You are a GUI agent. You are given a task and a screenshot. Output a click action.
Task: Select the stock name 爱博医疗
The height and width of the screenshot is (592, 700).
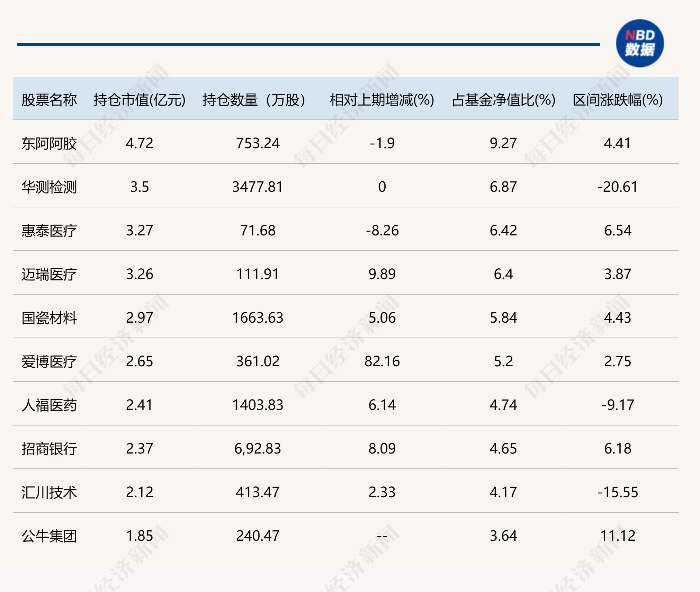point(49,361)
